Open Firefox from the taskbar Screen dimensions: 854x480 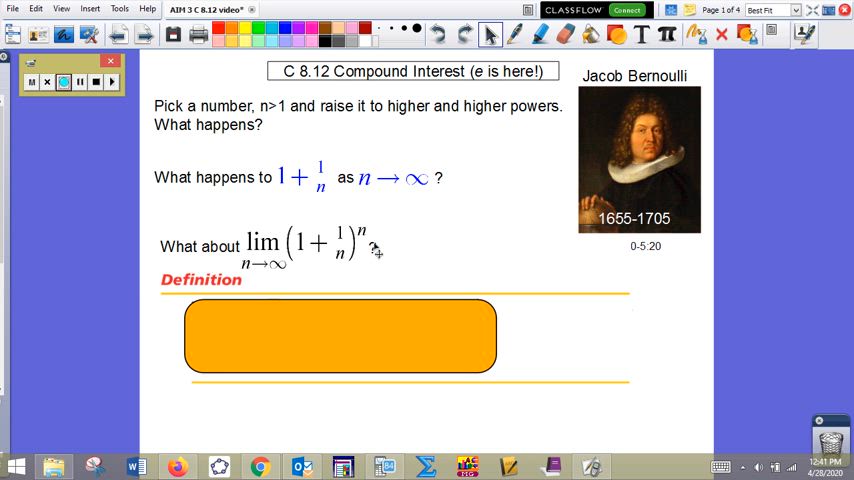[x=178, y=467]
